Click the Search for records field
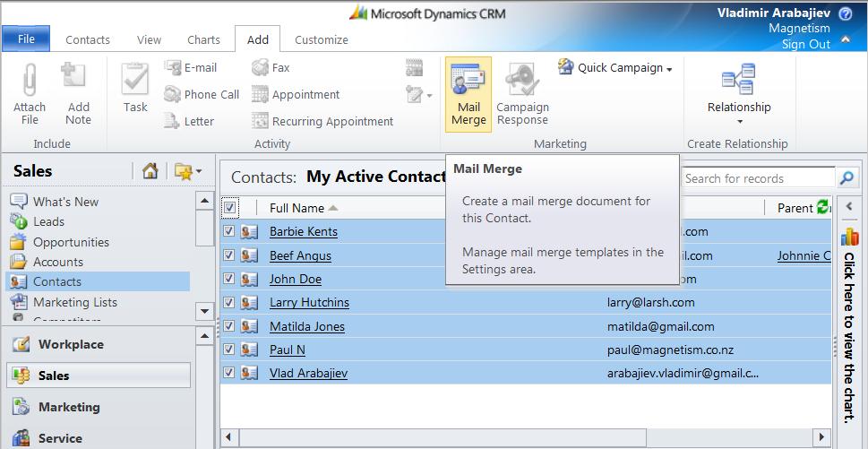This screenshot has height=449, width=868. coord(757,178)
